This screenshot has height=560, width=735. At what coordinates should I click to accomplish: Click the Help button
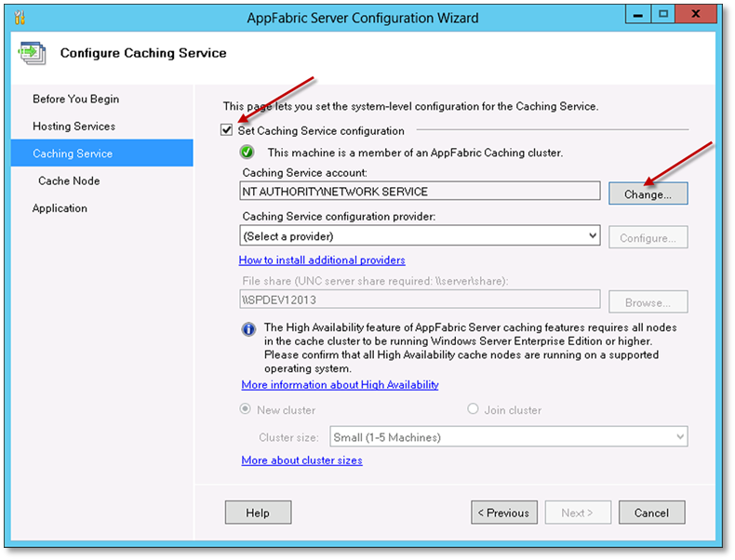[x=259, y=513]
